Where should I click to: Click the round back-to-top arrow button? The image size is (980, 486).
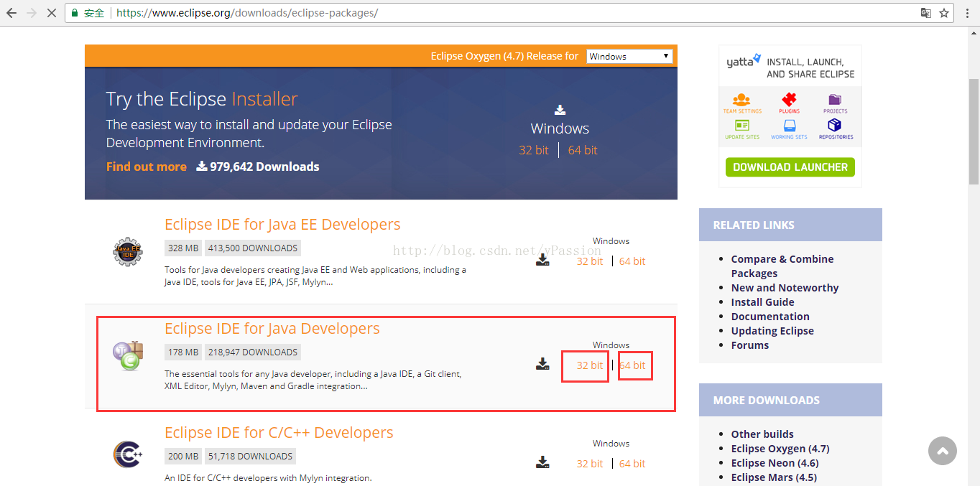943,451
